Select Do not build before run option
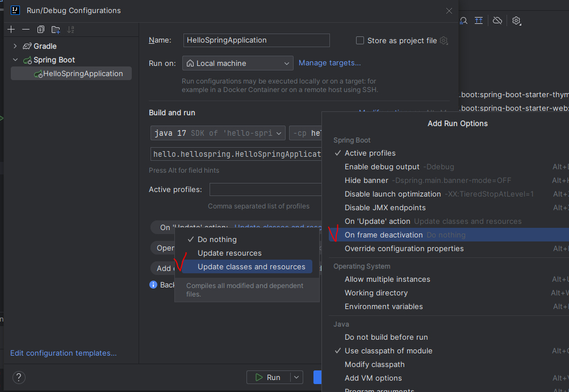 point(449,337)
